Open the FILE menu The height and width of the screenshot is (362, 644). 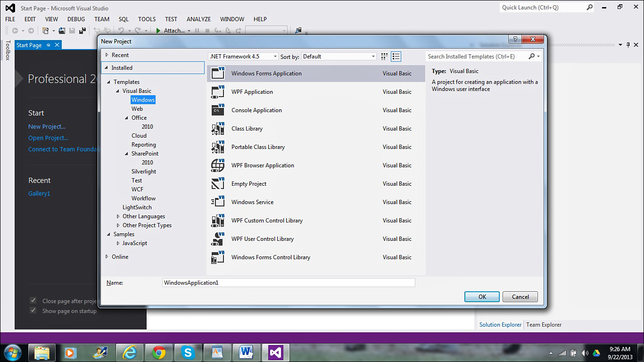(10, 19)
